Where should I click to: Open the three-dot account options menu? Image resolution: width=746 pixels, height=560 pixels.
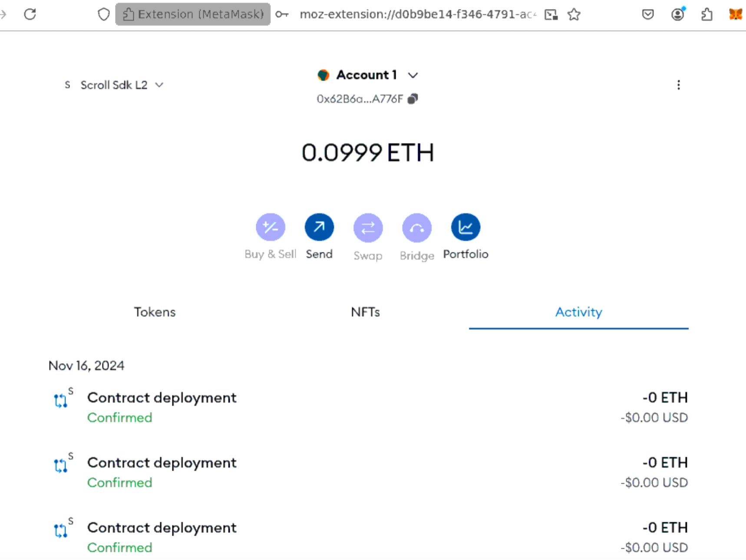679,85
